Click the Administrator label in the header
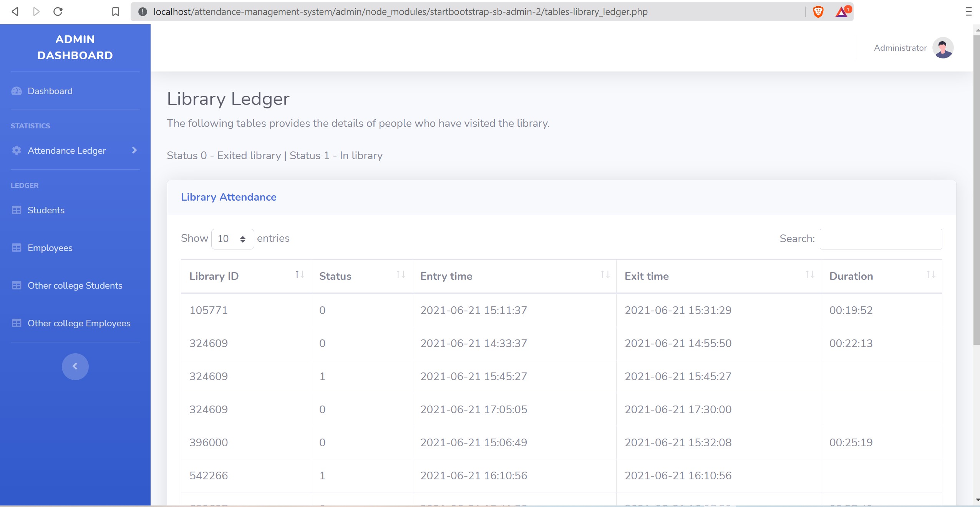The height and width of the screenshot is (507, 980). (x=900, y=47)
